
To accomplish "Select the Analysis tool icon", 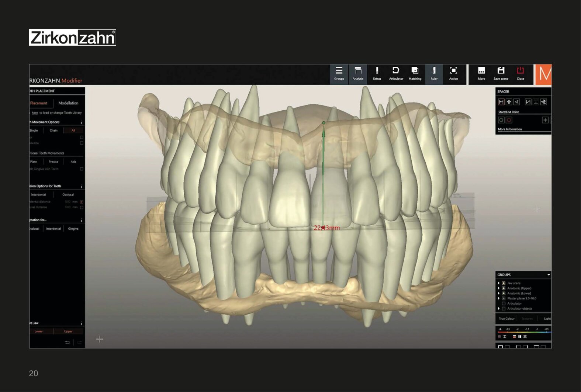I will pos(358,73).
